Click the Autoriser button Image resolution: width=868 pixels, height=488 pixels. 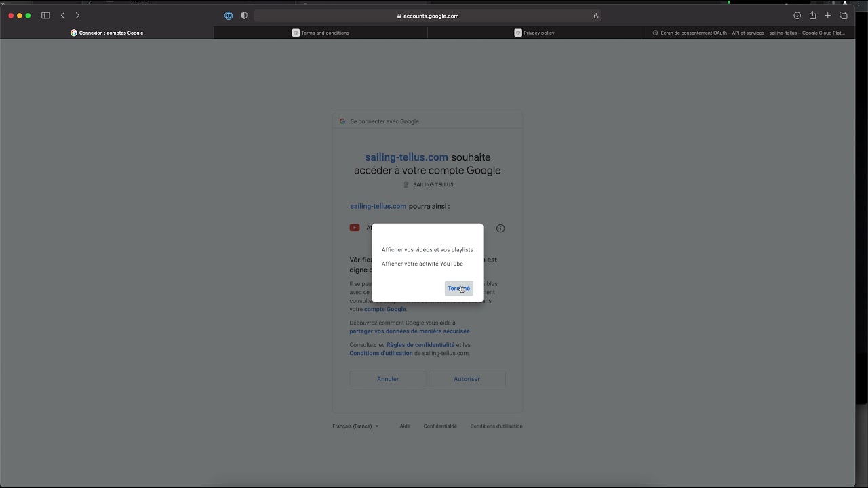(467, 379)
